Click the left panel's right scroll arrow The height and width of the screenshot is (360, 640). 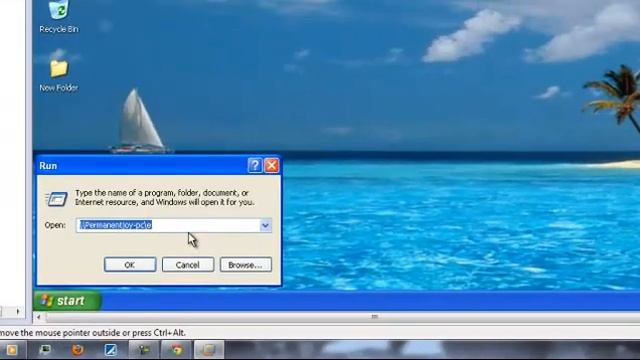[x=18, y=312]
